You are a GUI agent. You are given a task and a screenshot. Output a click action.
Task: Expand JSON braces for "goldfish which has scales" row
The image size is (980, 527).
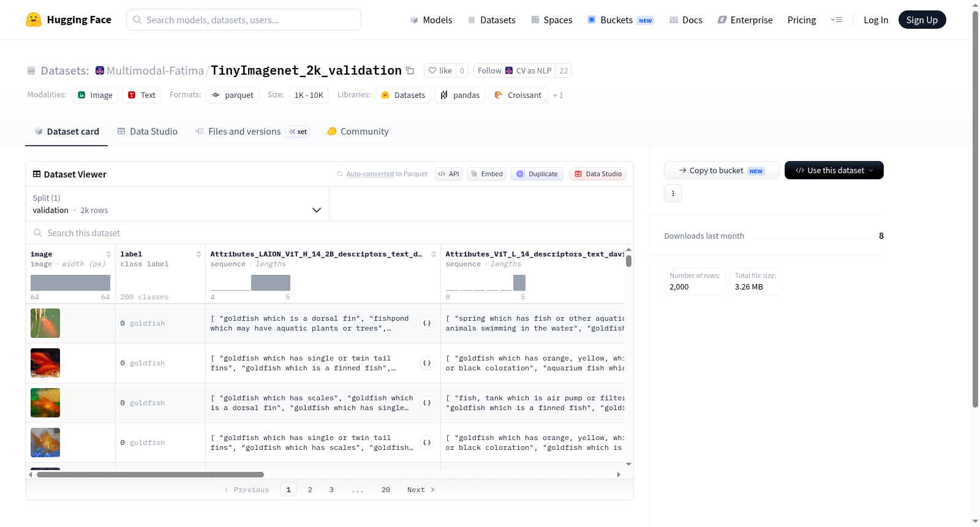427,403
